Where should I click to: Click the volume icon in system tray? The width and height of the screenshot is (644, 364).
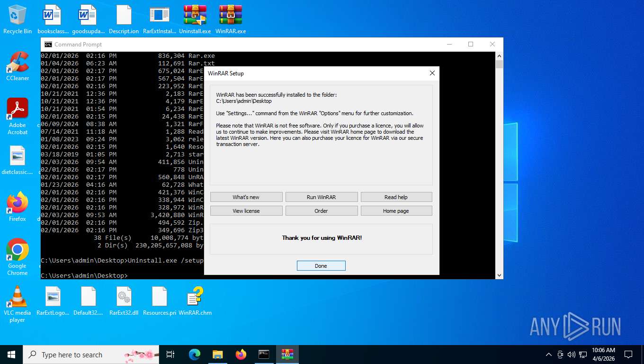pos(572,355)
